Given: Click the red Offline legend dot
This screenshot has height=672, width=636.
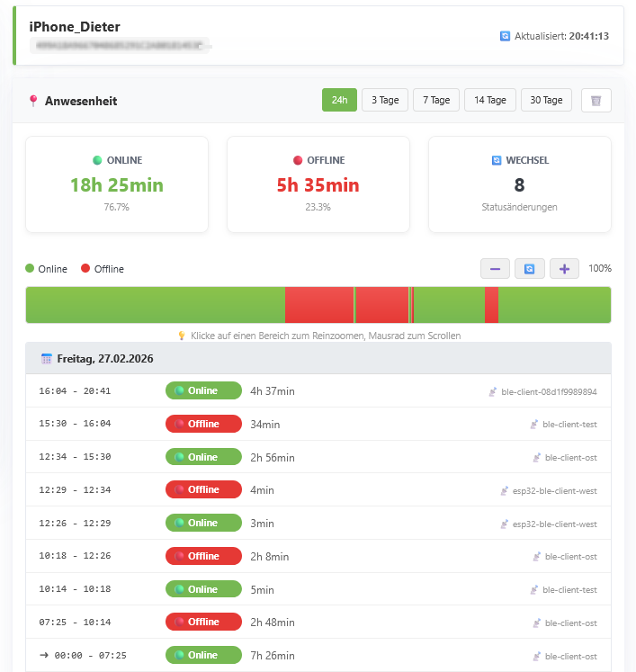Looking at the screenshot, I should tap(85, 268).
